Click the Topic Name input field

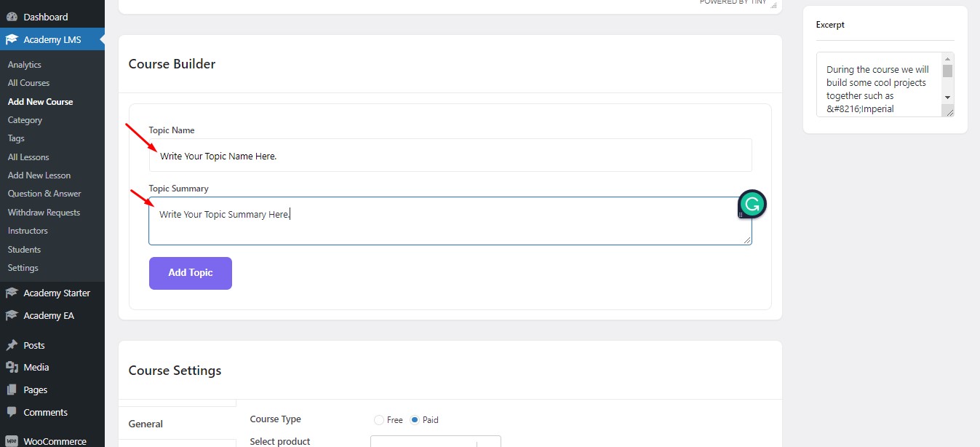[x=450, y=155]
